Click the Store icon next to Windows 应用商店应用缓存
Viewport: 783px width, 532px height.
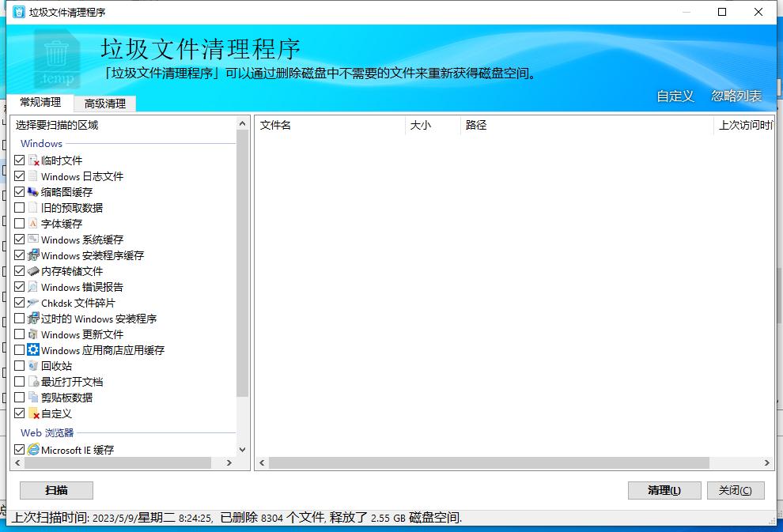tap(32, 350)
